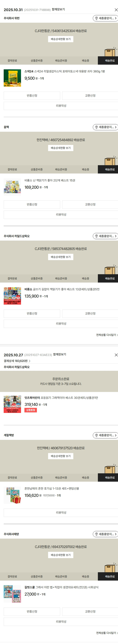
Task: Click the 길벗스쿨 book set thumbnail
Action: pos(12,594)
